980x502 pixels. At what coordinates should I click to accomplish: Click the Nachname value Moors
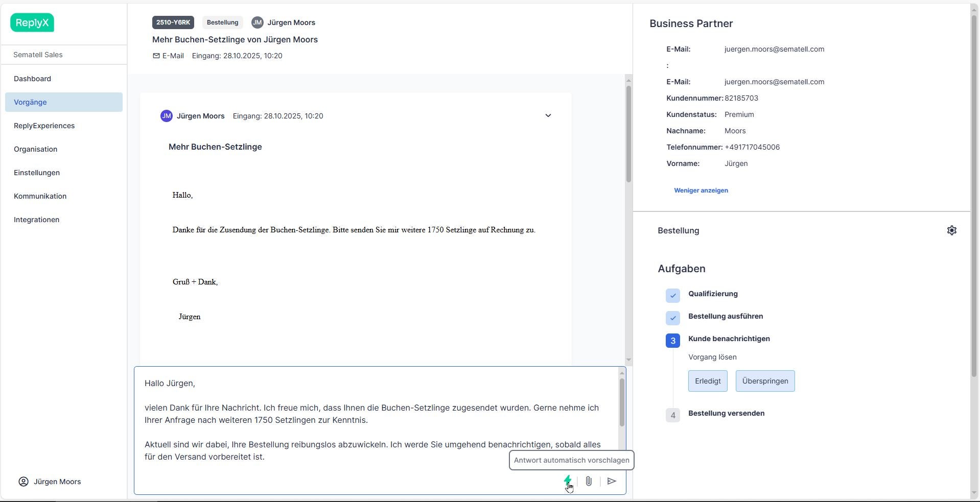coord(735,131)
